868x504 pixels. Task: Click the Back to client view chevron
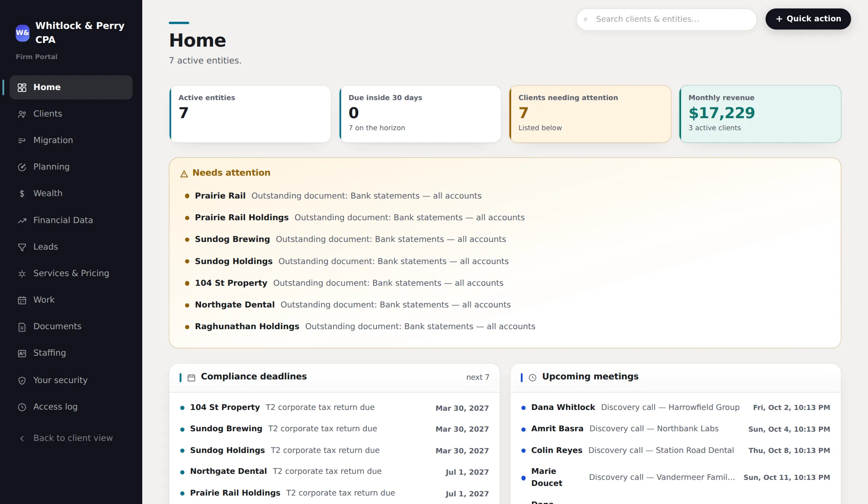coord(22,438)
